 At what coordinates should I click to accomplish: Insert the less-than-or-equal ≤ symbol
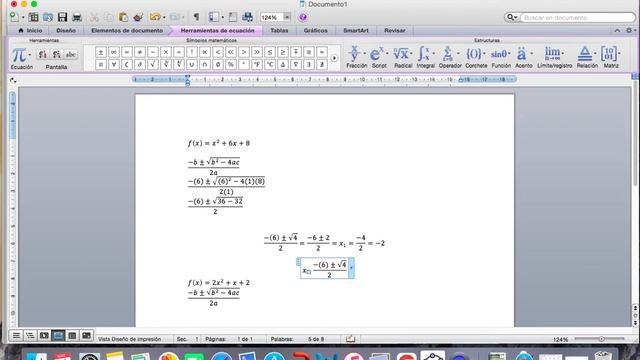tap(270, 52)
